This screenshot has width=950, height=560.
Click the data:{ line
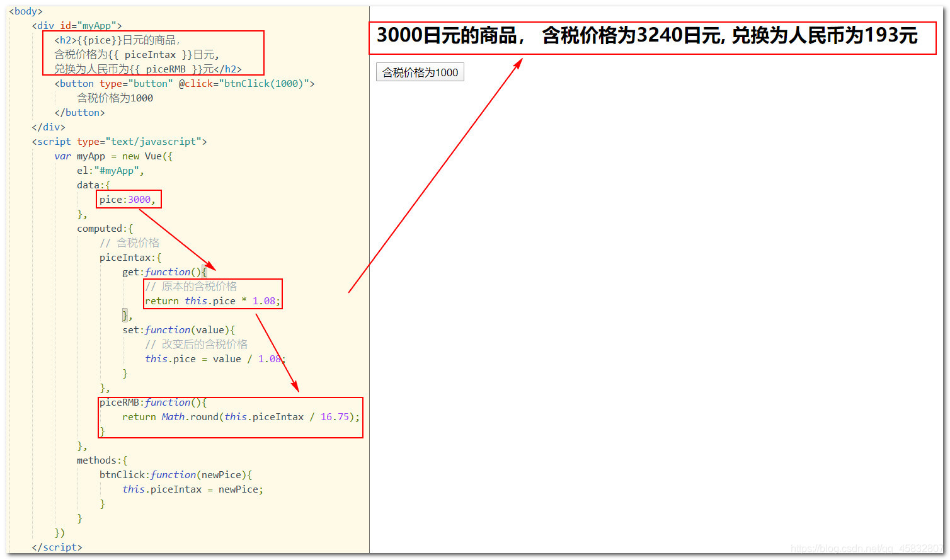pyautogui.click(x=93, y=185)
